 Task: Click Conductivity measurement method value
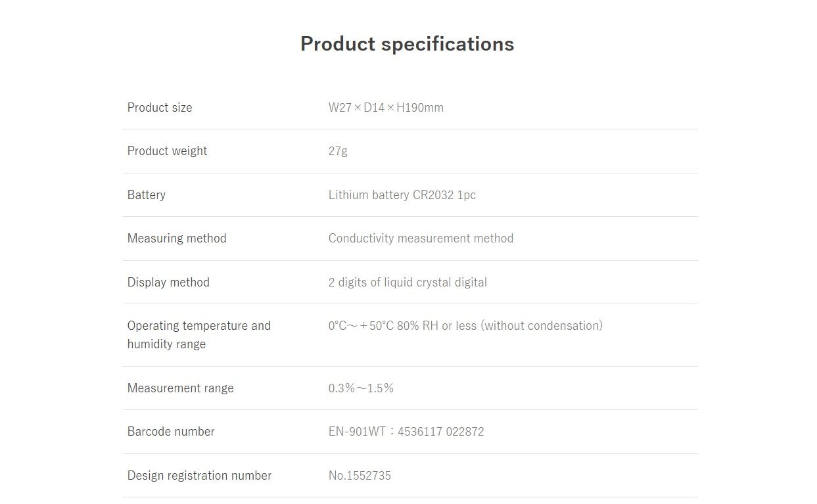pos(421,239)
